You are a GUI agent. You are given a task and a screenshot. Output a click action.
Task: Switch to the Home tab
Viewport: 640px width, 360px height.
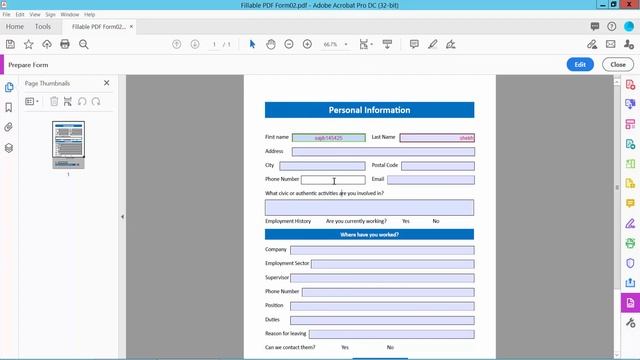[x=15, y=27]
